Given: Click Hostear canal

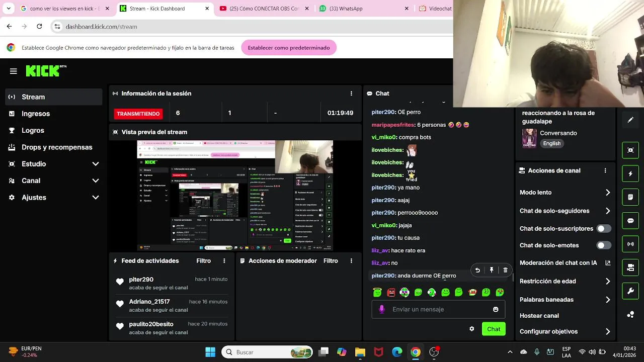Looking at the screenshot, I should (x=539, y=316).
